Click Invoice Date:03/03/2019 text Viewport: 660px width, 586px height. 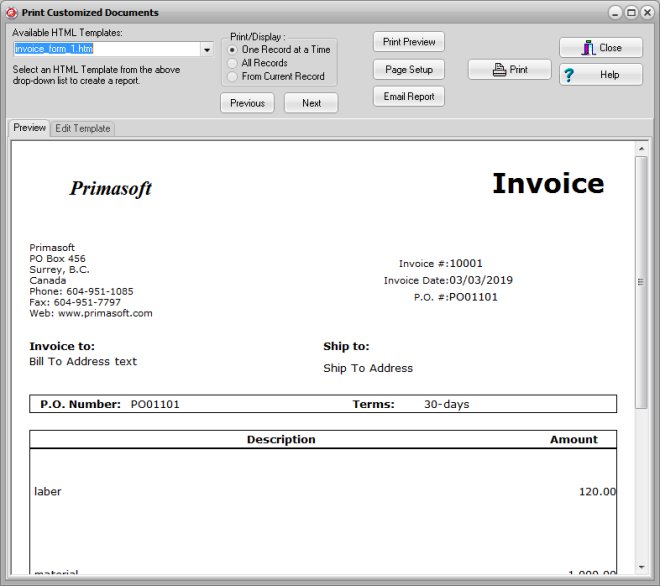pyautogui.click(x=448, y=280)
